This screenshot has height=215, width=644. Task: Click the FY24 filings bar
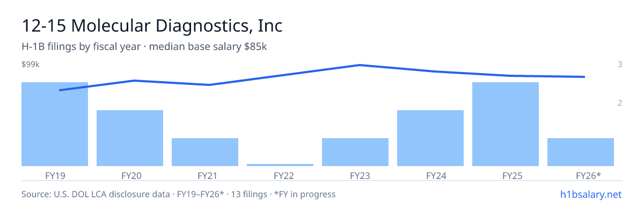pos(430,138)
